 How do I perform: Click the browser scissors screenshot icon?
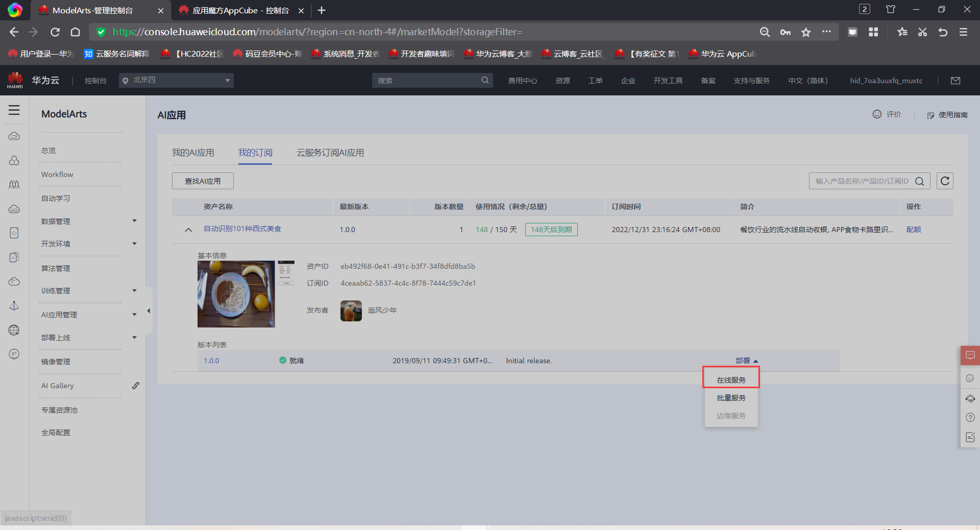[x=922, y=32]
